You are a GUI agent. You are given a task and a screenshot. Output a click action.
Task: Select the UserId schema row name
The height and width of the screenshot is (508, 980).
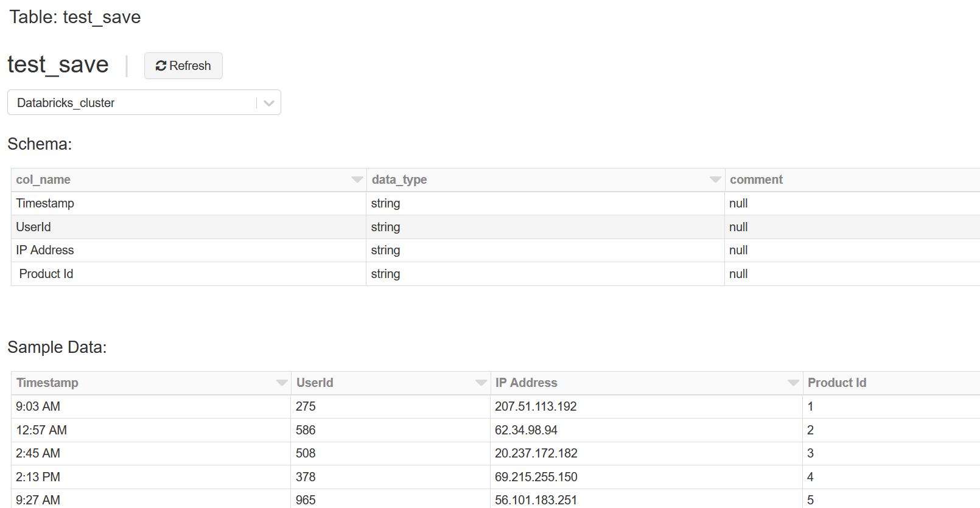(x=33, y=227)
